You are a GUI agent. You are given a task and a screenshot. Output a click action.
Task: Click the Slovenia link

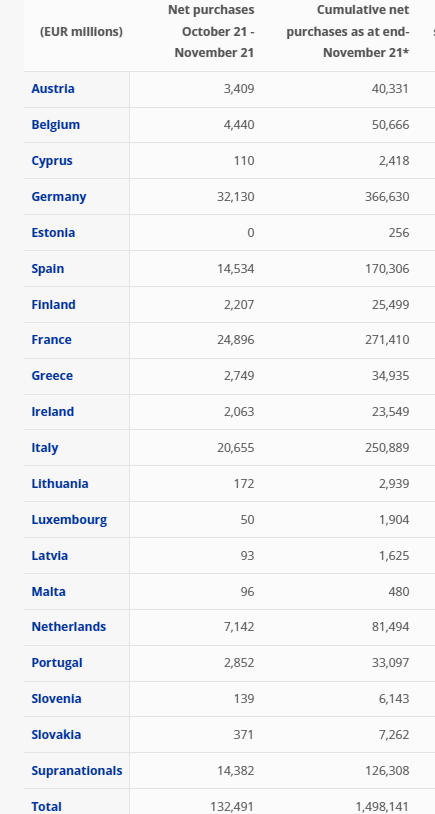point(56,699)
